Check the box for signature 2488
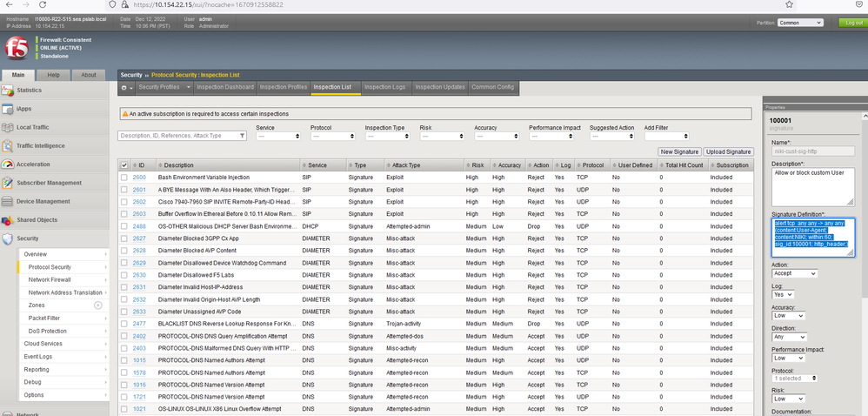 click(124, 226)
